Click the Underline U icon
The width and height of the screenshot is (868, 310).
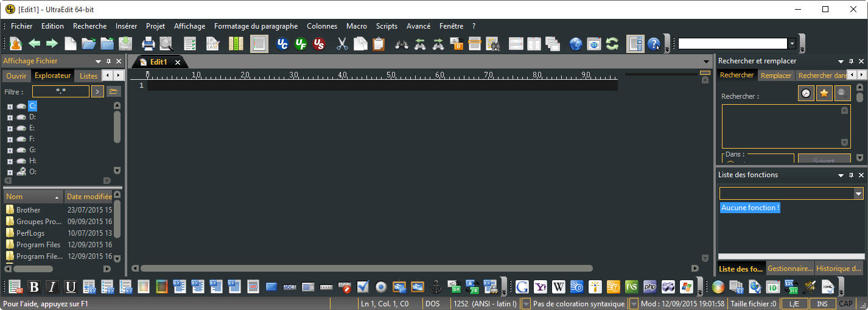[71, 287]
